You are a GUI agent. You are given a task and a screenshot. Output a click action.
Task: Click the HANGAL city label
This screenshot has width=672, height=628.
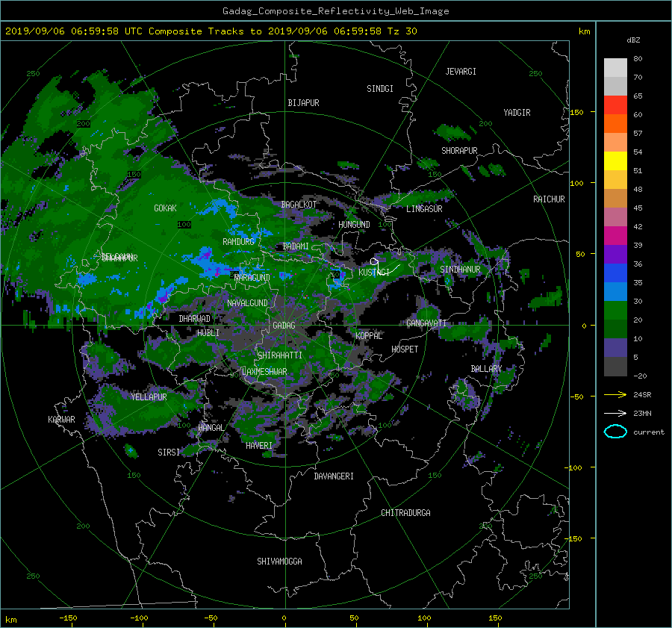coord(211,428)
